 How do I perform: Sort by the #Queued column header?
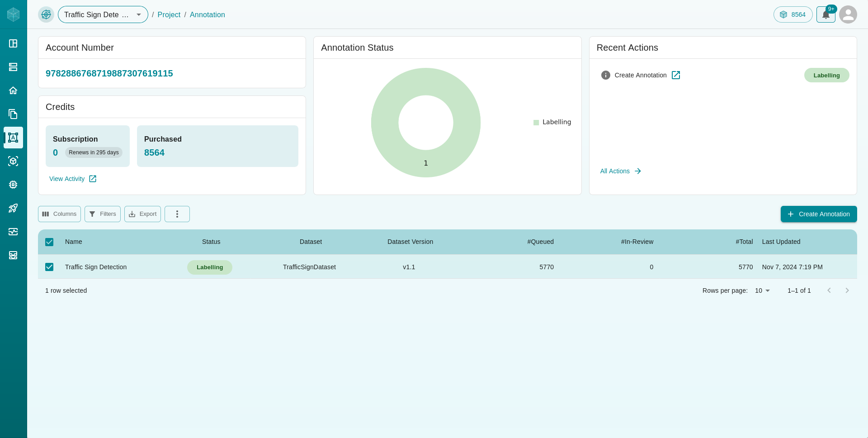(x=540, y=242)
